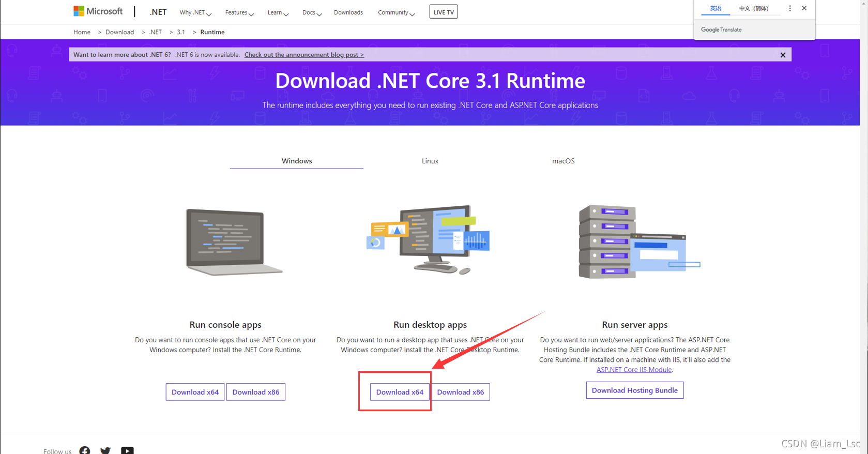Viewport: 868px width, 454px height.
Task: Download x64 desktop runtime
Action: click(400, 392)
